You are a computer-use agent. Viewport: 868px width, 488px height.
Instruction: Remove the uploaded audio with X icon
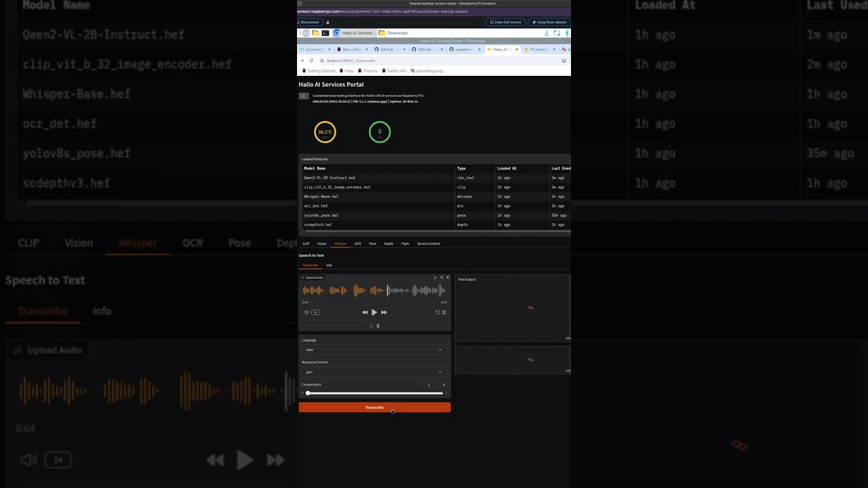[448, 277]
